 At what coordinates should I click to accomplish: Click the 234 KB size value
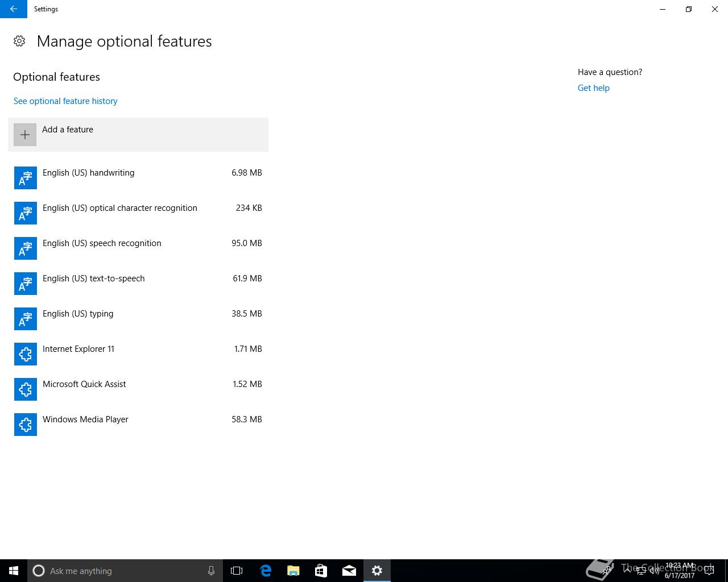point(249,208)
